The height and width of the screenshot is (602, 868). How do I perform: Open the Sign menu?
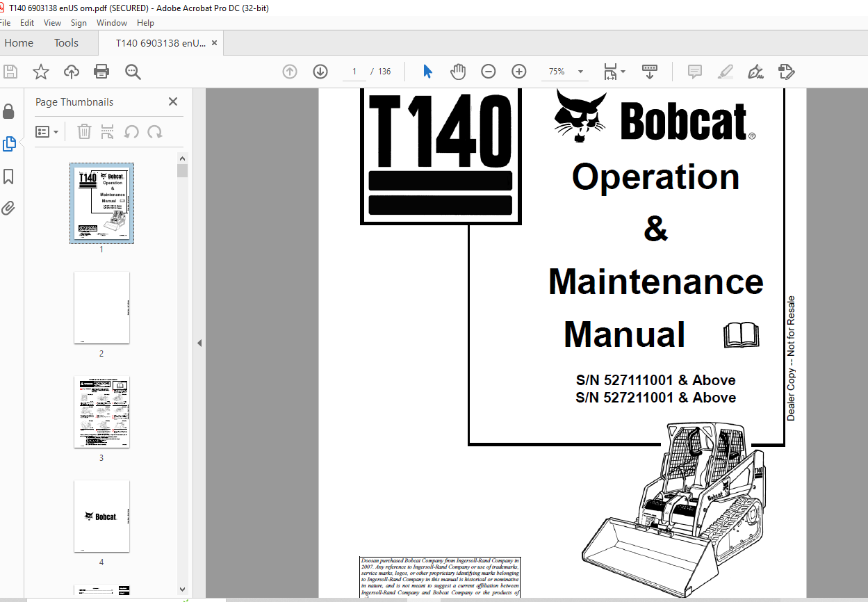(79, 23)
